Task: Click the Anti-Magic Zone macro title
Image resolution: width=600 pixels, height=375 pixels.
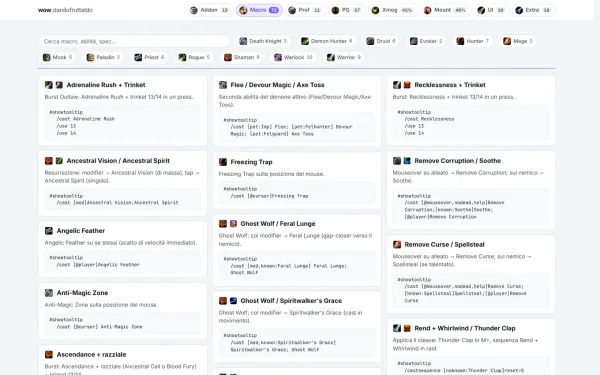Action: 82,293
